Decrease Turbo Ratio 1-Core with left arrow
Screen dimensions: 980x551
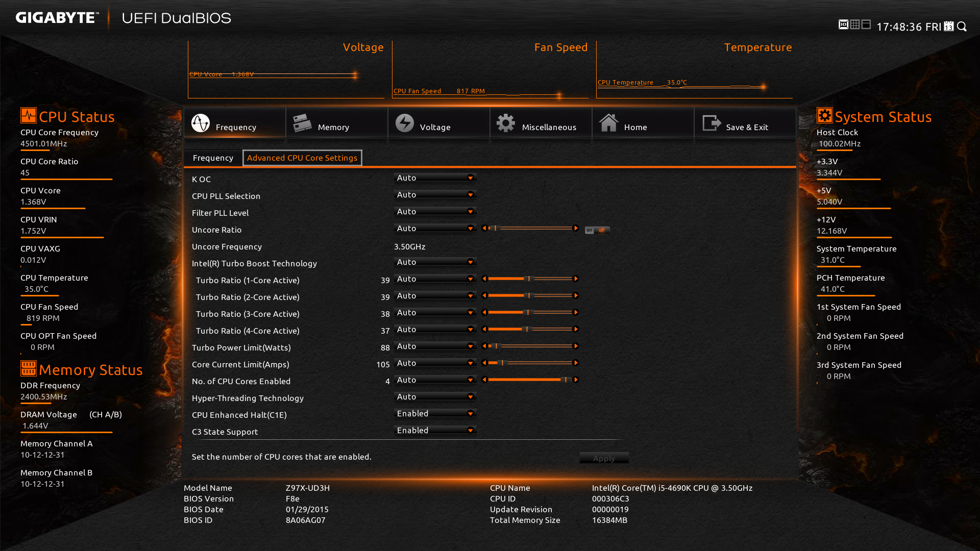484,279
